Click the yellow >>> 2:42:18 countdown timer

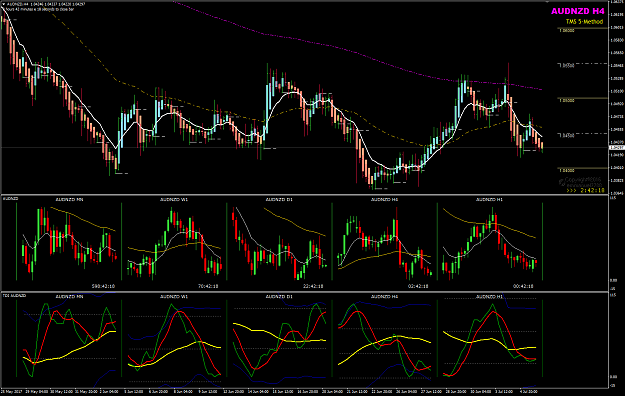click(585, 191)
